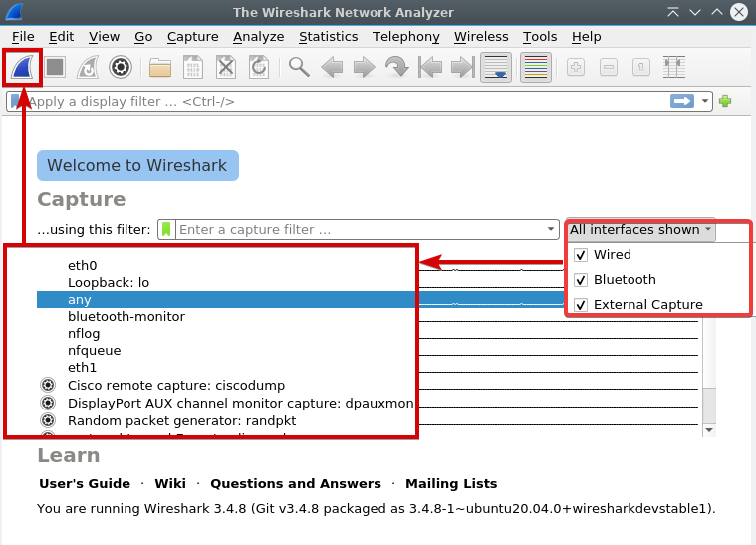
Task: Open settings for Random packet generator
Action: [48, 420]
